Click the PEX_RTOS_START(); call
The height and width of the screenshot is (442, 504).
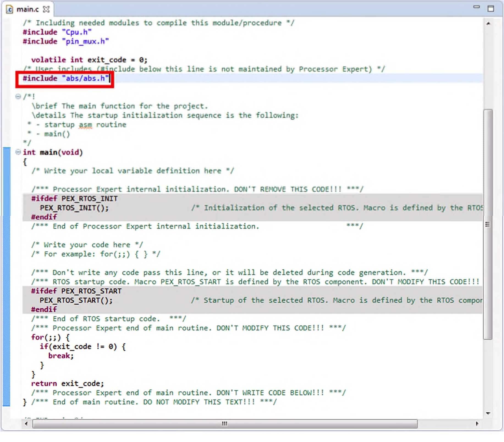76,300
